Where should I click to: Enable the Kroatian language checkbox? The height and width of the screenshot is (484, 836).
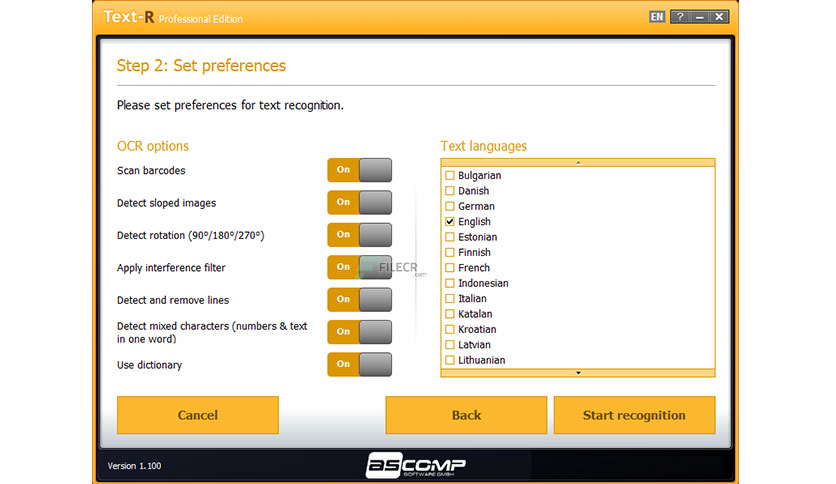(x=450, y=329)
